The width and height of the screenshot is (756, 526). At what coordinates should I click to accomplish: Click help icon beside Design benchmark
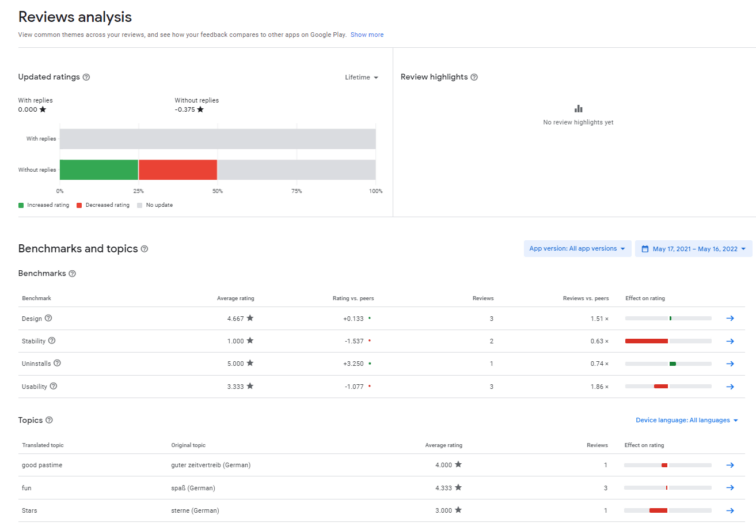[x=48, y=318]
